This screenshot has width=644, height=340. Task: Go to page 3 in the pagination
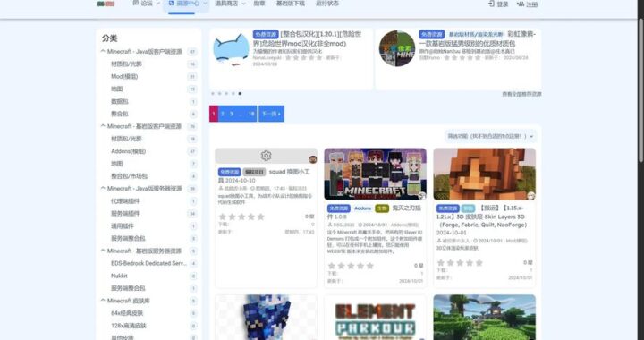[x=232, y=114]
